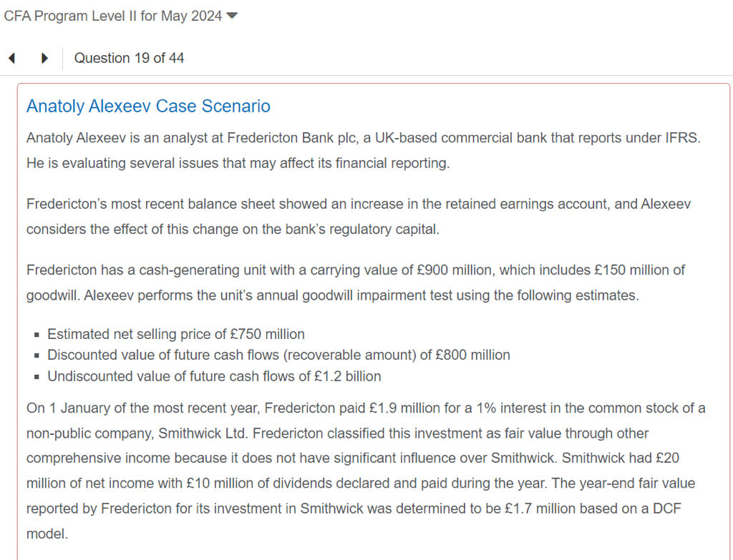Screen dimensions: 733x560
Task: Go to the next question arrow
Action: click(x=44, y=59)
